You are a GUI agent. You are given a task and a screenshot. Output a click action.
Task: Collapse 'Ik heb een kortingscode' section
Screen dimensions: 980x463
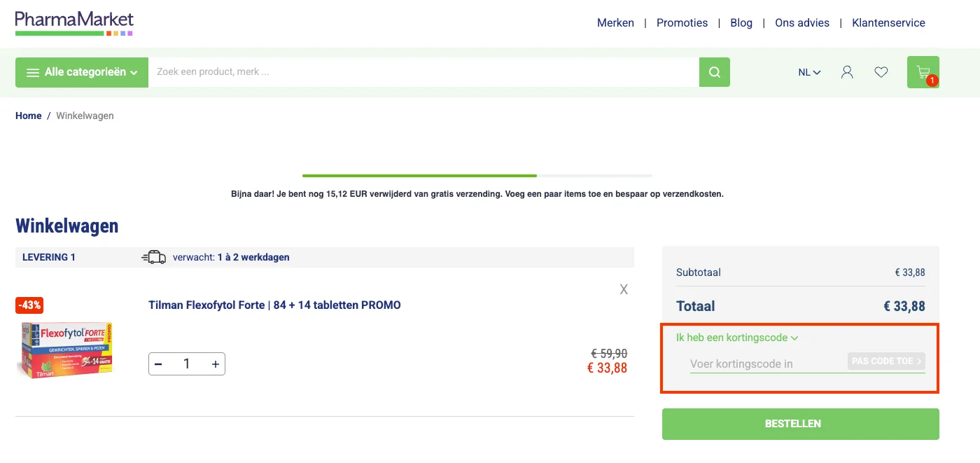737,337
